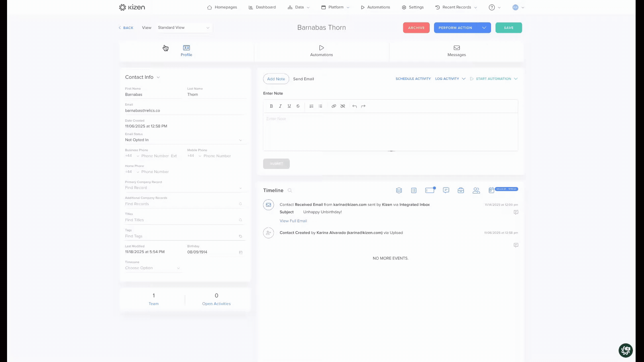Click the timeline search magnifier
This screenshot has width=644, height=362.
(x=290, y=190)
